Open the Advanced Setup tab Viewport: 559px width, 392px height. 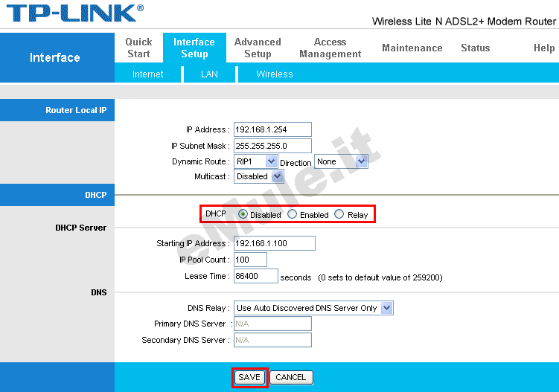pos(258,48)
